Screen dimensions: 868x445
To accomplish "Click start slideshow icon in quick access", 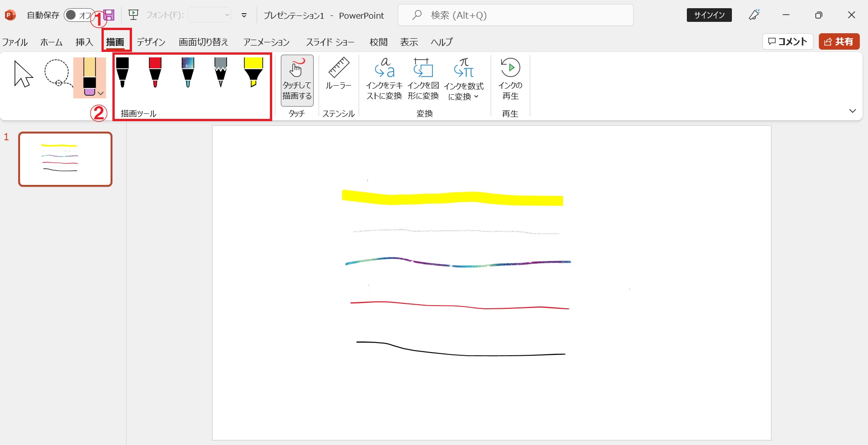I will [x=133, y=15].
